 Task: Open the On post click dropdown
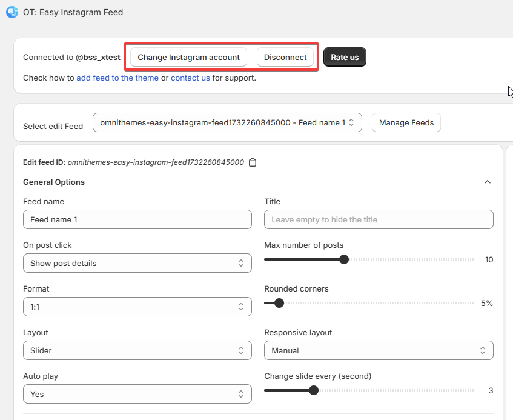click(137, 263)
